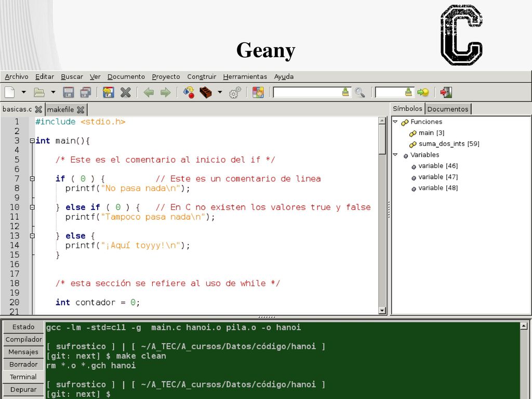Show the Compilador panel tab
The height and width of the screenshot is (399, 532).
click(x=23, y=339)
